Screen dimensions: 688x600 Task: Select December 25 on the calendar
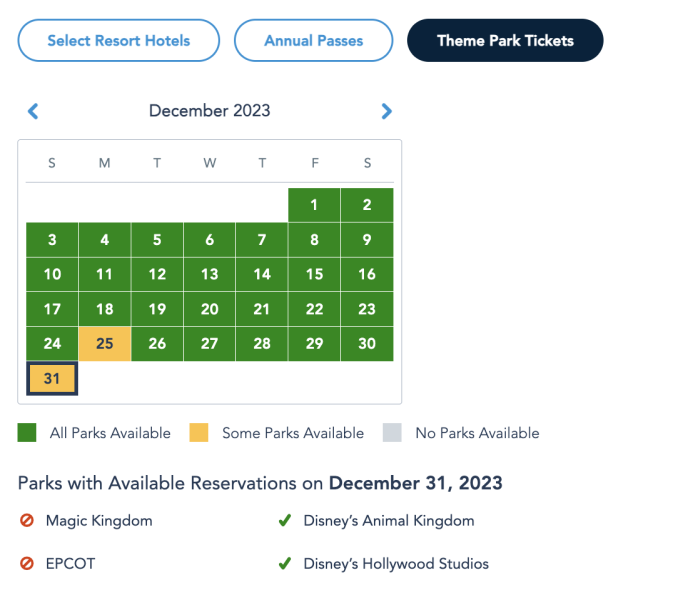[104, 344]
